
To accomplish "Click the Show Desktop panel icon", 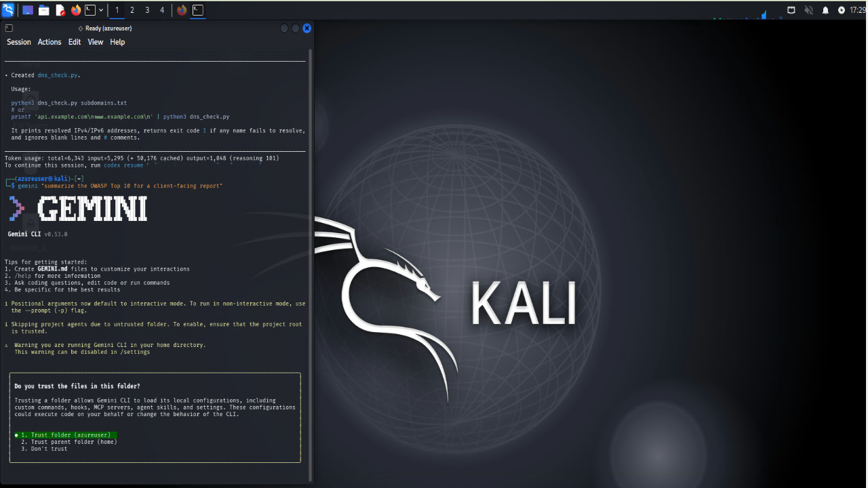I will [28, 10].
